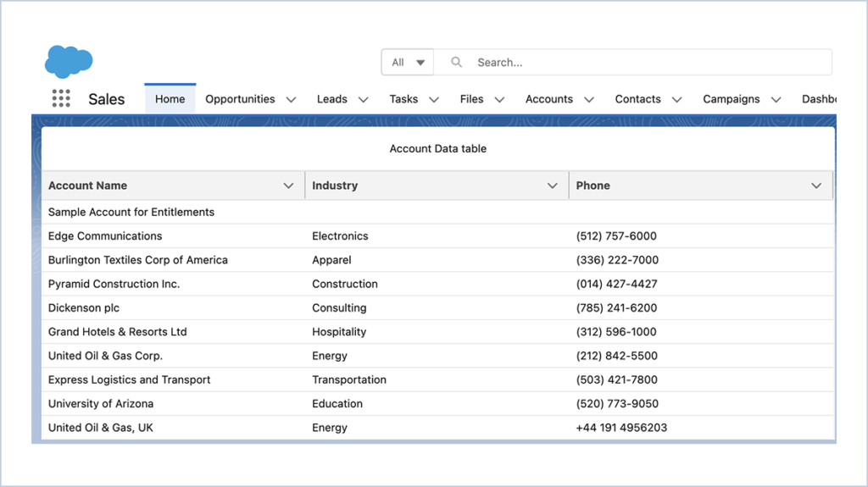Click the University of Arizona cell

[101, 403]
